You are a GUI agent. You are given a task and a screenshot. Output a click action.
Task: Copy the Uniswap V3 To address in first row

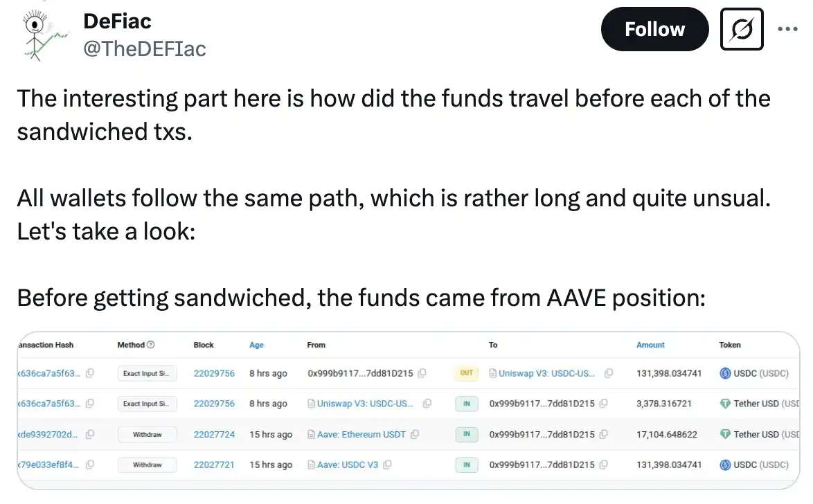(609, 373)
